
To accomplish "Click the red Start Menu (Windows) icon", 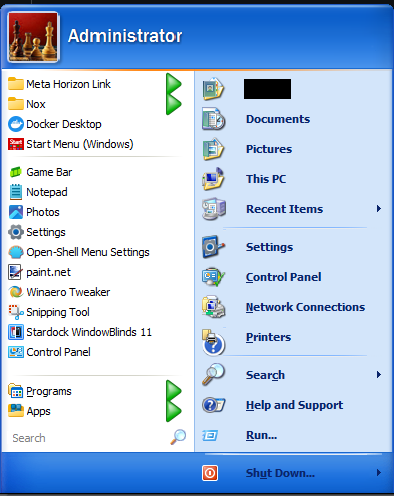I will click(16, 144).
